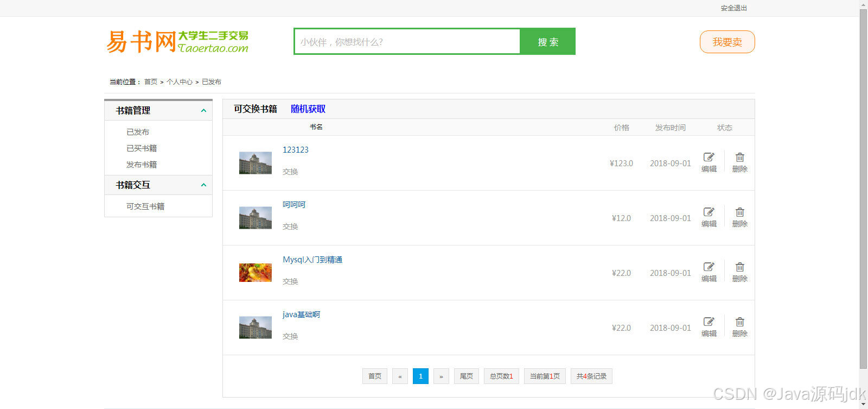Screen dimensions: 868x409
Task: Select page 1 in pagination
Action: (x=420, y=376)
